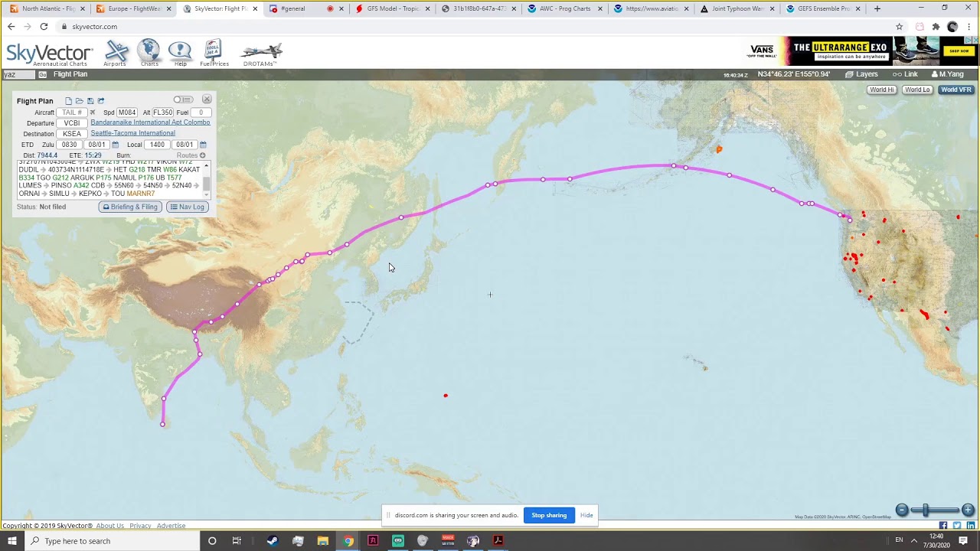The width and height of the screenshot is (980, 551).
Task: Click the airport search field containing yaz
Action: (19, 74)
